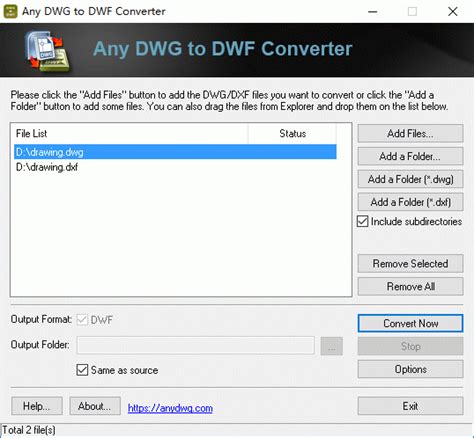
Task: Remove the selected file from list
Action: point(410,264)
